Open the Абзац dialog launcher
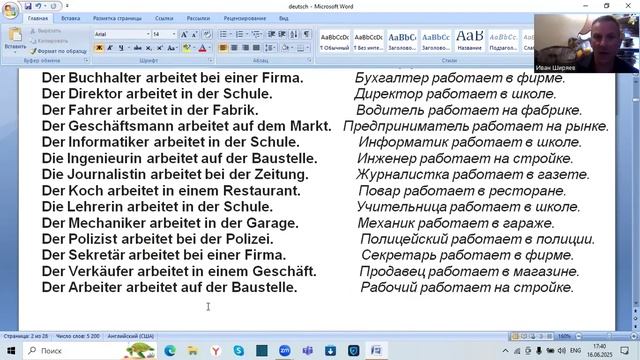The width and height of the screenshot is (640, 360). coord(309,60)
